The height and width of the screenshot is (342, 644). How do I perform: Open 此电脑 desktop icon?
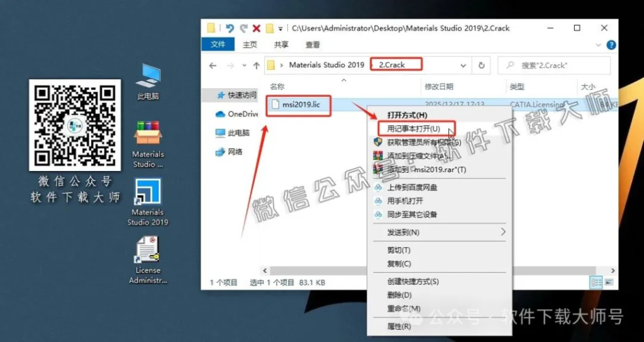(x=148, y=81)
